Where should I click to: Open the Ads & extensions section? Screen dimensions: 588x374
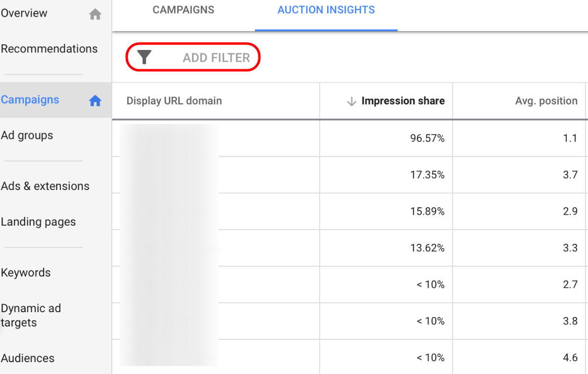pyautogui.click(x=45, y=186)
